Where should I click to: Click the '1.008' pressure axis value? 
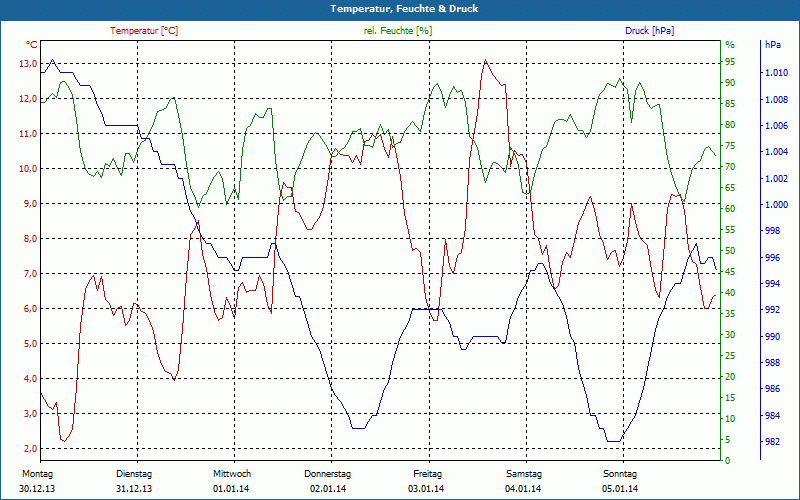776,99
